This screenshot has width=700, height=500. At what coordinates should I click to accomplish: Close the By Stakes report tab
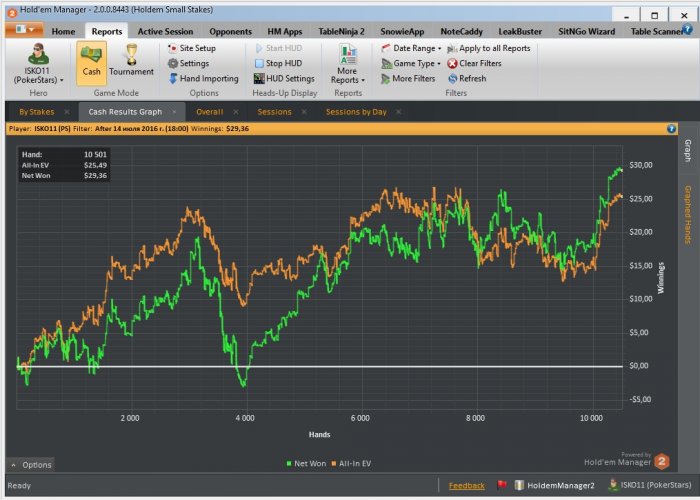[67, 111]
